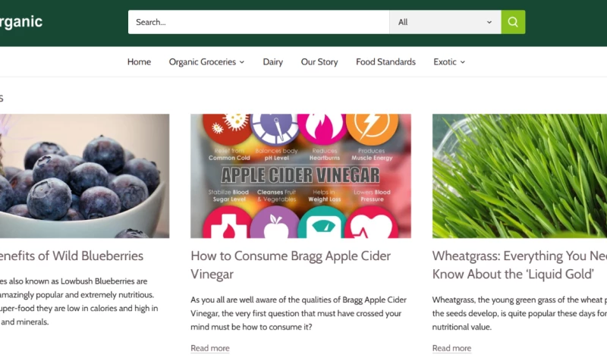Click the Wheatgrass excerpt paragraph text
Viewport: 607px width, 364px height.
520,313
